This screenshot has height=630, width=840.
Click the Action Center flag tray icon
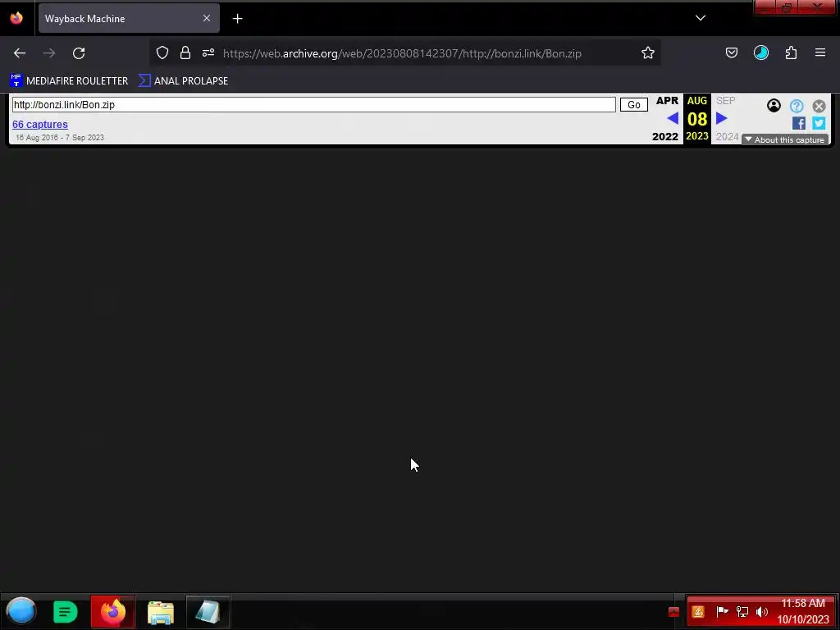coord(722,611)
